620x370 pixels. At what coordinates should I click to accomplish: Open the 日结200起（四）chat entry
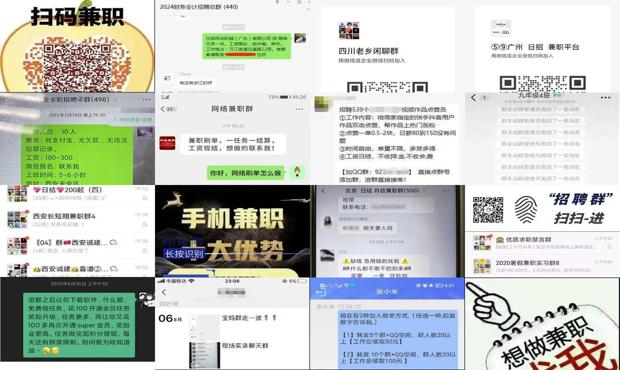[78, 194]
